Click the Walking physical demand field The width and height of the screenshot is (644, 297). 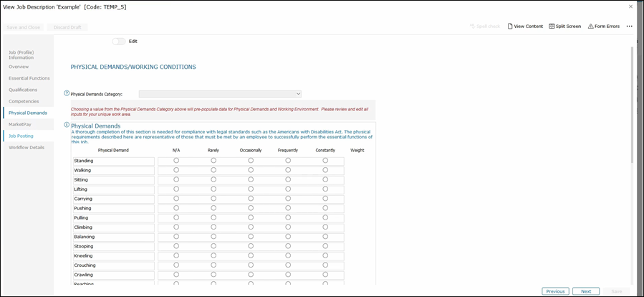point(113,170)
